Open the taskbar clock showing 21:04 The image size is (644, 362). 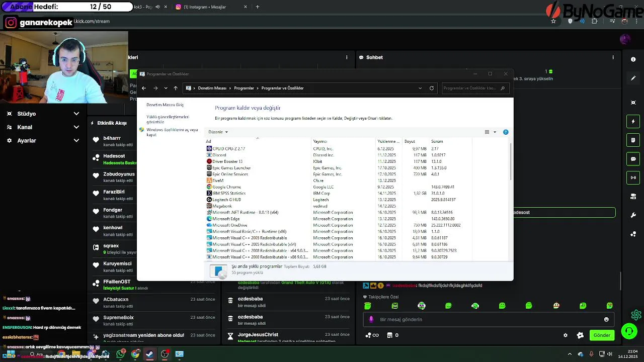point(628,354)
